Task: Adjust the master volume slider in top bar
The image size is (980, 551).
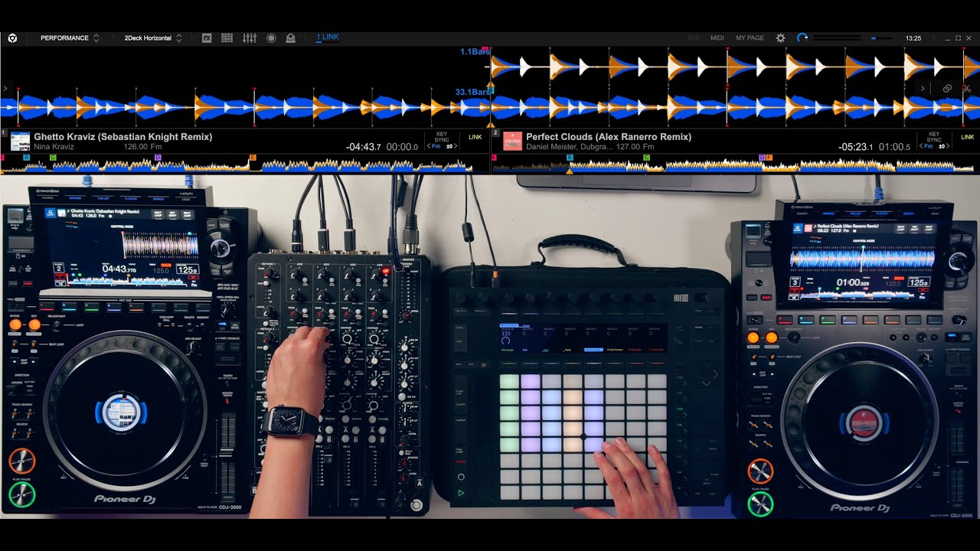Action: tap(881, 37)
